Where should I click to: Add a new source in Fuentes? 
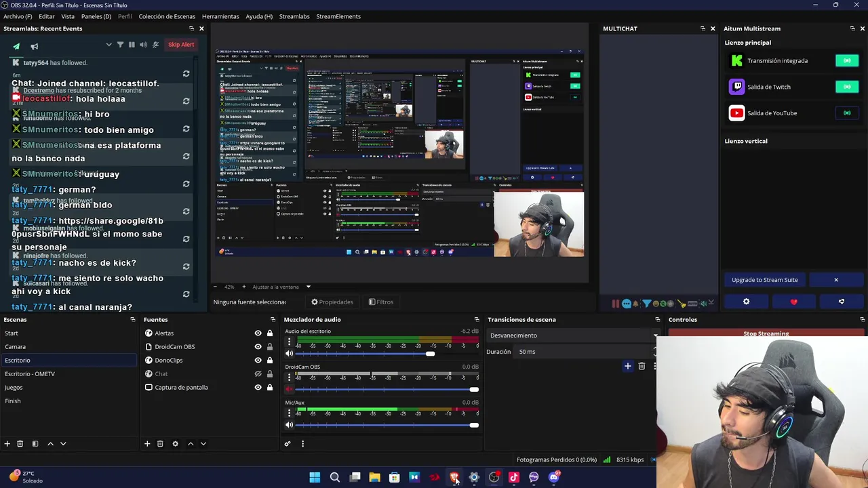pos(147,443)
